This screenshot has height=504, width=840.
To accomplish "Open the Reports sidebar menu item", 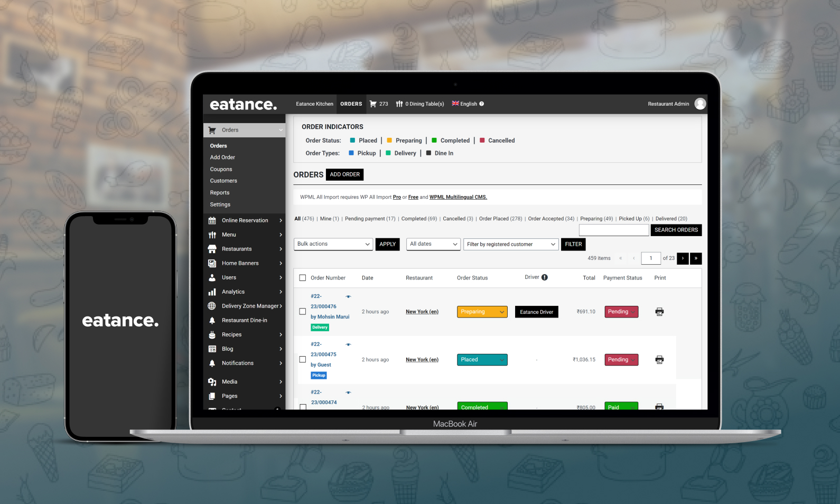I will tap(220, 193).
